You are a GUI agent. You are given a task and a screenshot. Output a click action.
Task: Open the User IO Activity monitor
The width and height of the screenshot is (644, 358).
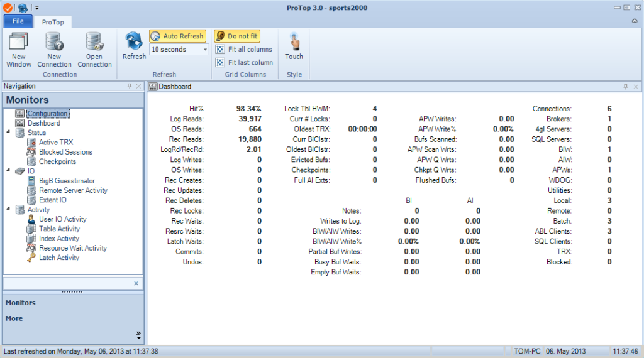pyautogui.click(x=63, y=219)
